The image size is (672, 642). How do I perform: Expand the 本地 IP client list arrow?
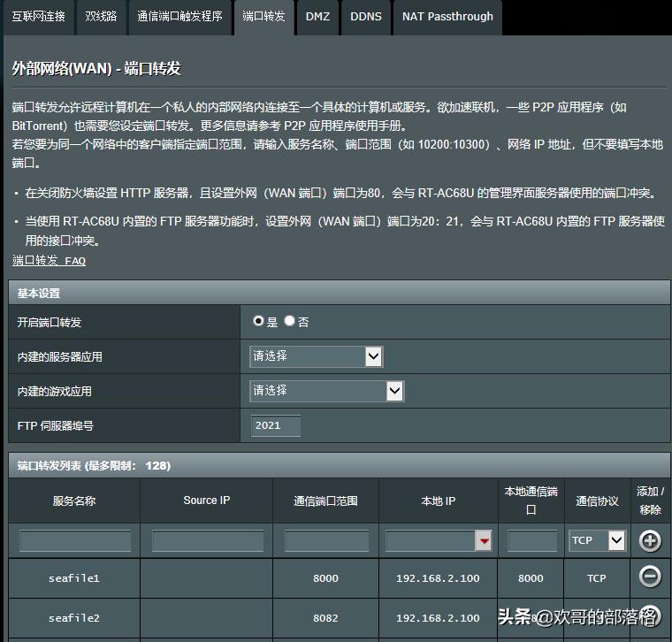485,541
